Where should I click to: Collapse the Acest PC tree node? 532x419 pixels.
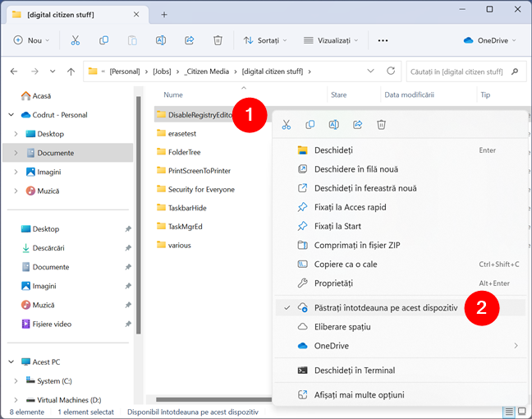point(11,362)
